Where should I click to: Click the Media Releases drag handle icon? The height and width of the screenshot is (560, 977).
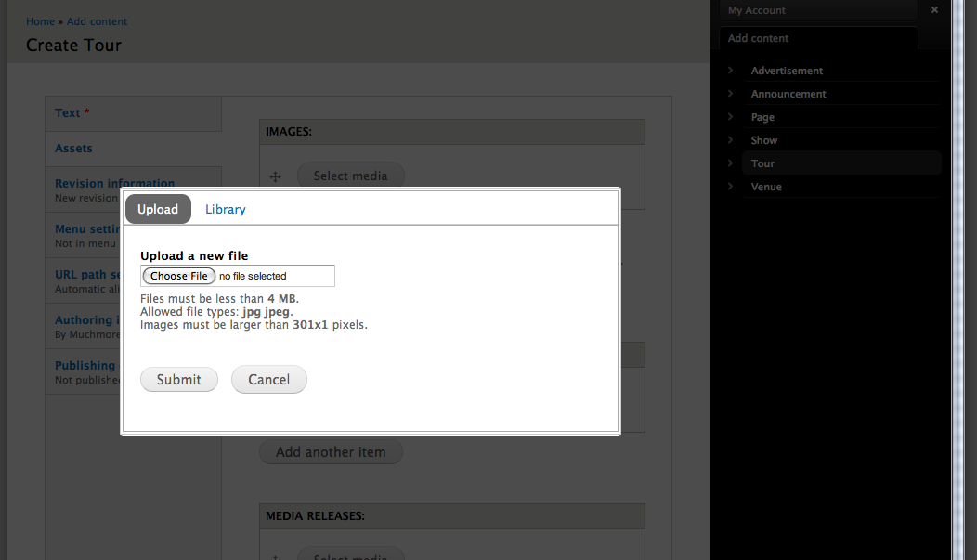tap(275, 554)
